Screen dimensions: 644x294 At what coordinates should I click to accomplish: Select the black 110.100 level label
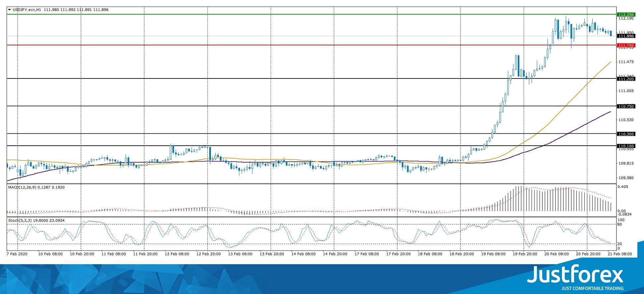[x=625, y=146]
